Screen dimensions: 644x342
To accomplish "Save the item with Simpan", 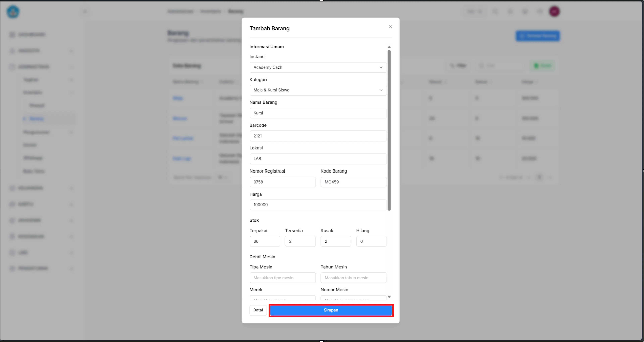I will coord(331,310).
